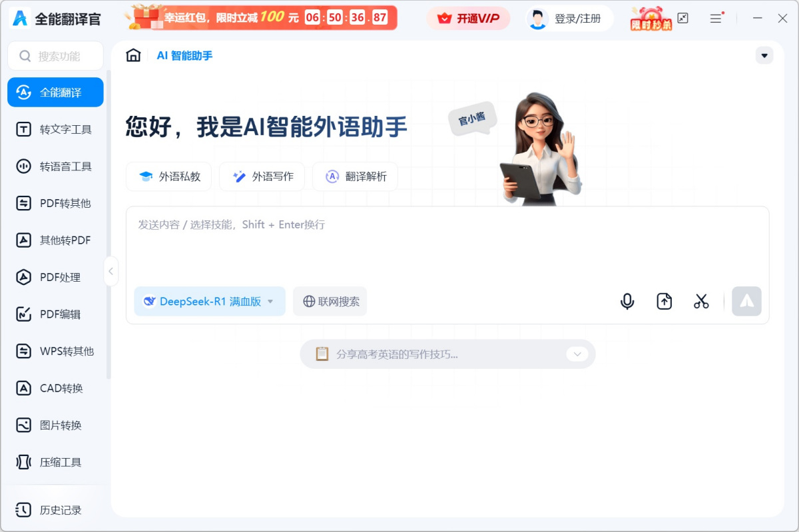Open the 压缩工具 from the sidebar
This screenshot has height=532, width=799.
[55, 462]
